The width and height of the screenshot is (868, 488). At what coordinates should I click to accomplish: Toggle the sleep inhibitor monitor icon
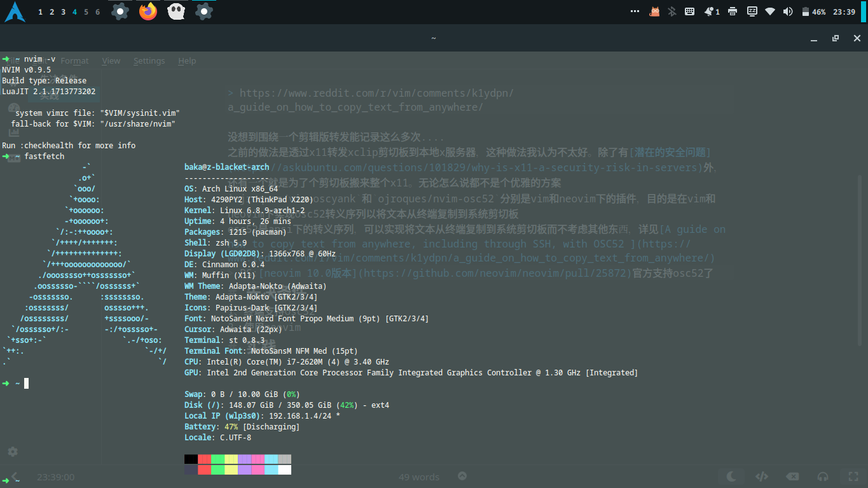(x=752, y=11)
